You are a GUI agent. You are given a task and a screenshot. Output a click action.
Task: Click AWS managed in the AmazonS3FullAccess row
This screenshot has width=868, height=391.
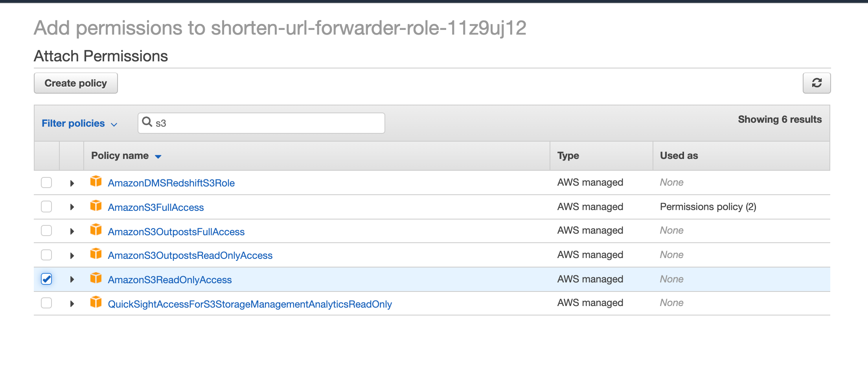pyautogui.click(x=590, y=207)
